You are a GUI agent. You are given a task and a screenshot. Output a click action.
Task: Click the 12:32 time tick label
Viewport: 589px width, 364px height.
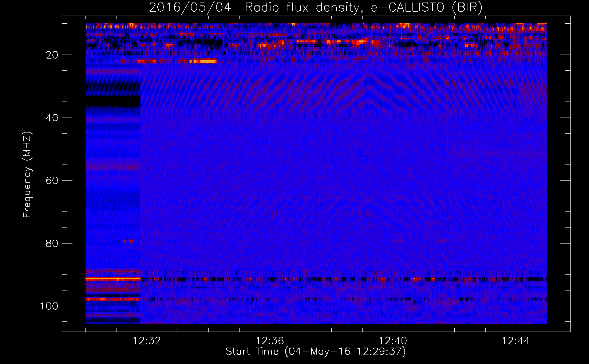[147, 341]
